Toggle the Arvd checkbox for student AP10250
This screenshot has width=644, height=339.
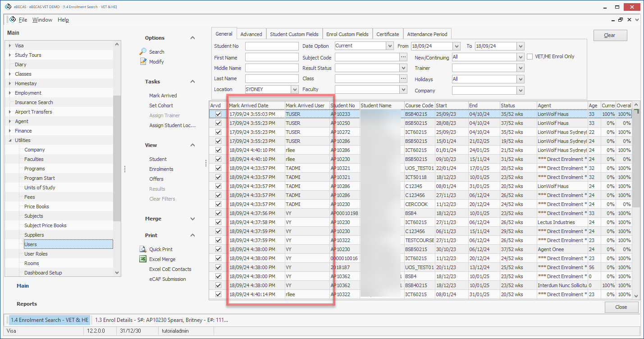click(219, 123)
